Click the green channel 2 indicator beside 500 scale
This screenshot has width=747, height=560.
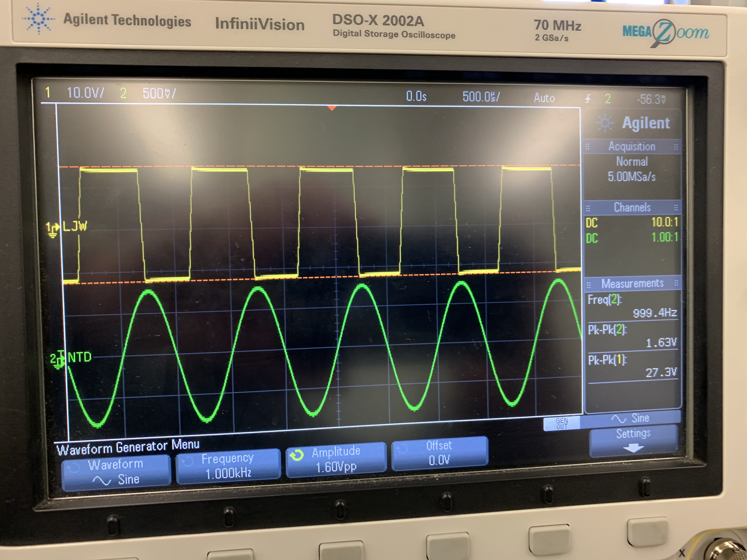[123, 93]
